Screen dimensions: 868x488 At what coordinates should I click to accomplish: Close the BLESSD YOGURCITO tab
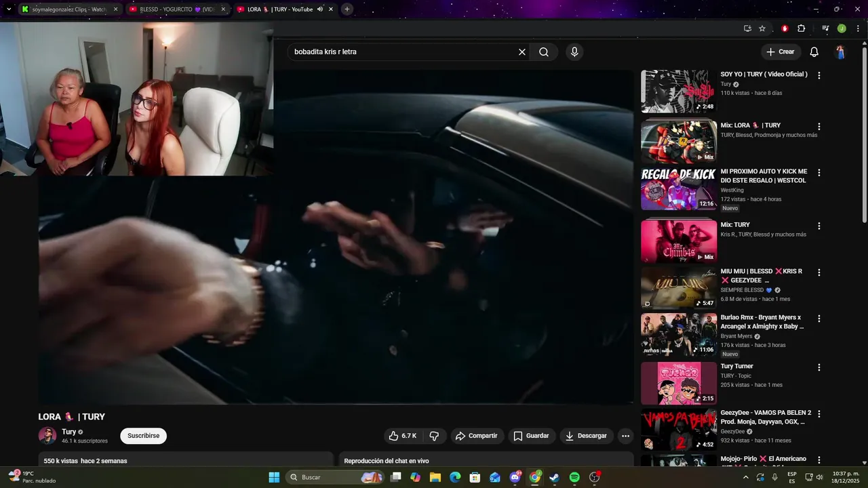click(223, 9)
